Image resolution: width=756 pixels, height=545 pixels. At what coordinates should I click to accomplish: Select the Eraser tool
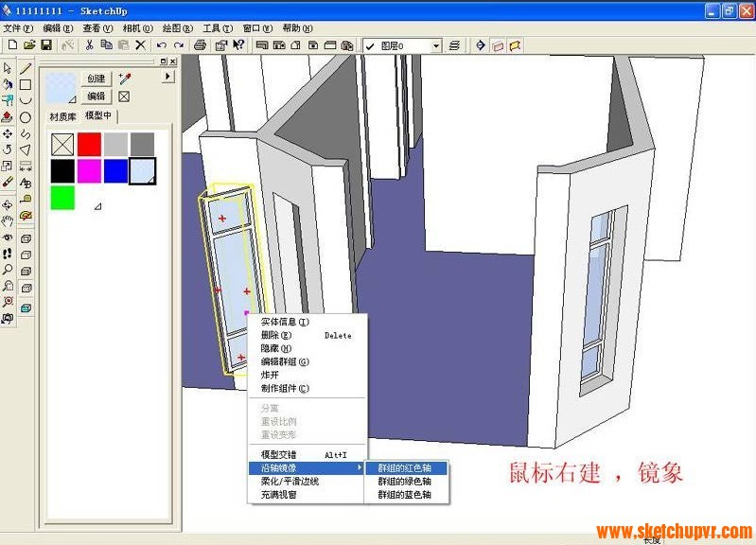[x=8, y=183]
